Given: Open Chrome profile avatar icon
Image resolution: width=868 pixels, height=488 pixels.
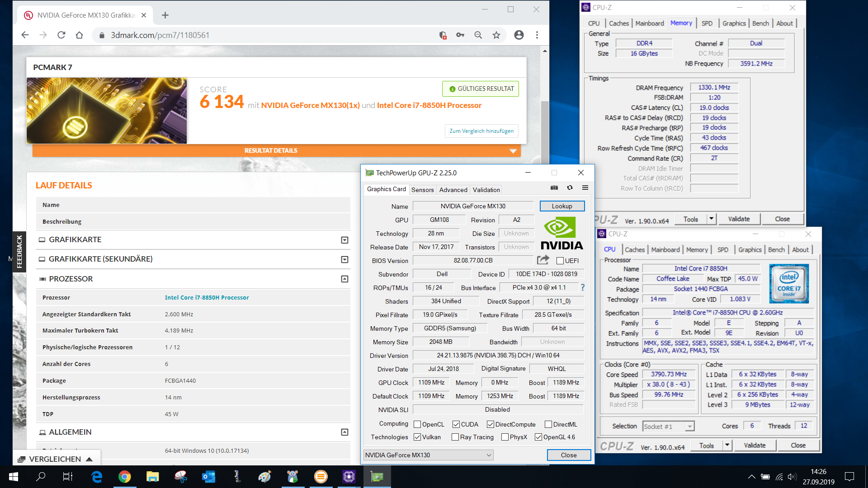Looking at the screenshot, I should [519, 35].
